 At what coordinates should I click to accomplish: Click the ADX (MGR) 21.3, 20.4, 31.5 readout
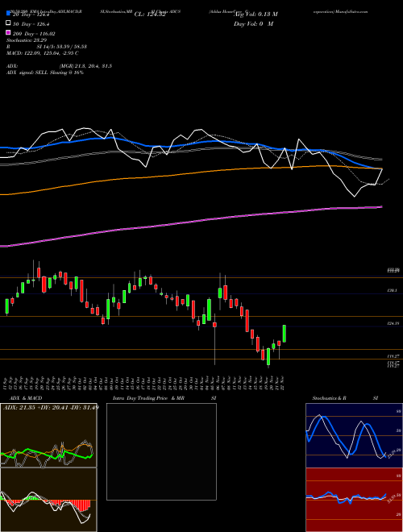pyautogui.click(x=60, y=66)
